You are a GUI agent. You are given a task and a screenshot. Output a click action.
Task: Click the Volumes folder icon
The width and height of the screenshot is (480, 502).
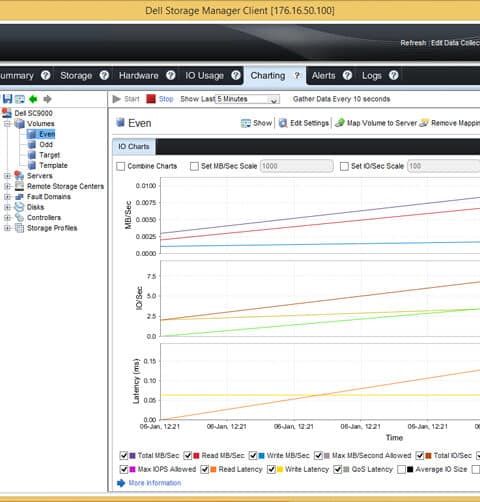pos(20,124)
